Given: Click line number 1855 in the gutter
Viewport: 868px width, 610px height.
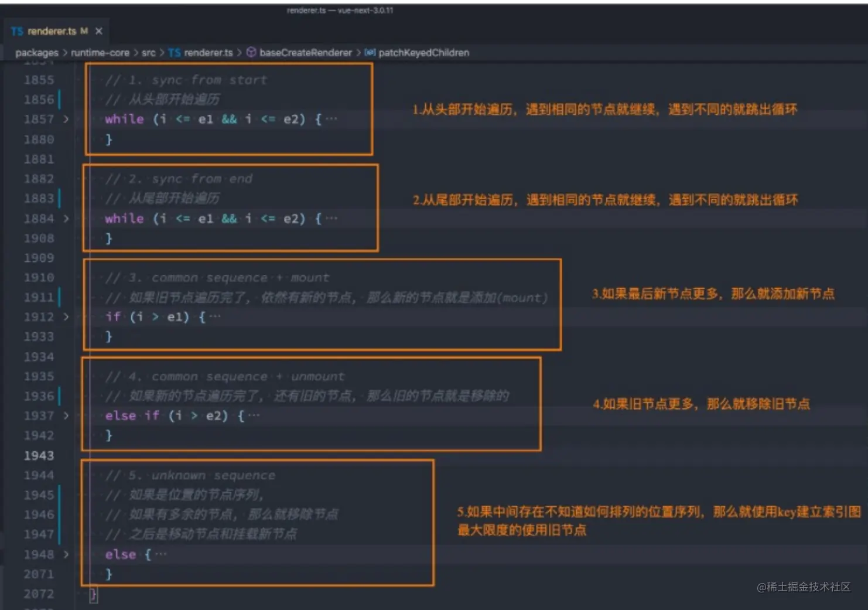Looking at the screenshot, I should pos(39,80).
